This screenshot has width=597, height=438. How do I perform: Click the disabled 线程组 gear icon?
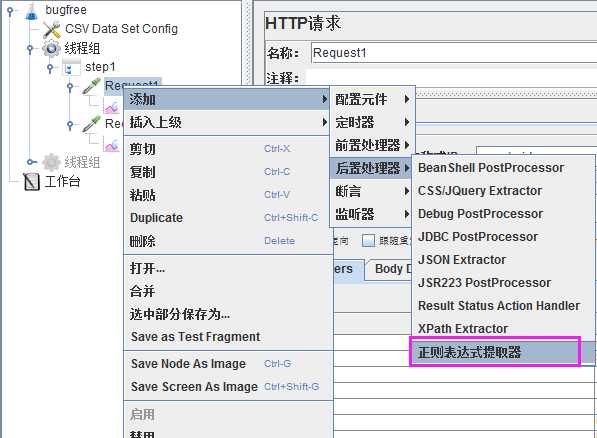51,163
